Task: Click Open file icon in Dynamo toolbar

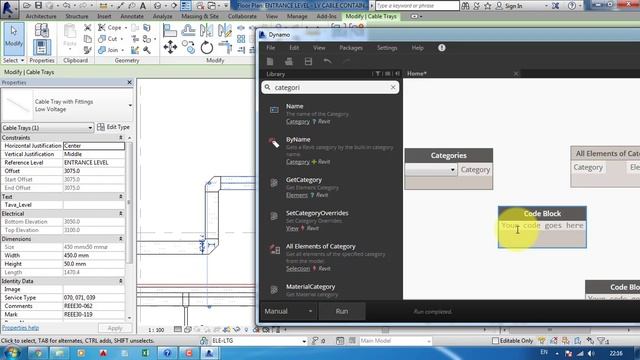Action: coord(289,62)
